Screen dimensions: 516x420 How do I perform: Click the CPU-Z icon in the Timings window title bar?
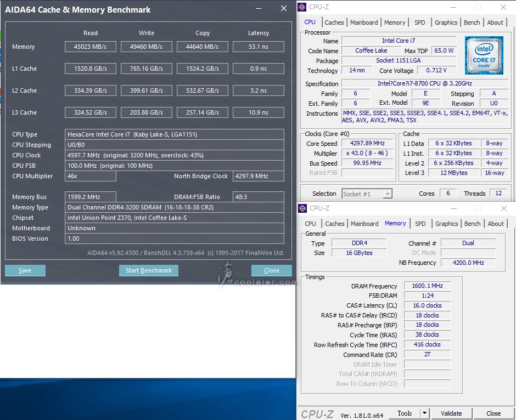302,208
